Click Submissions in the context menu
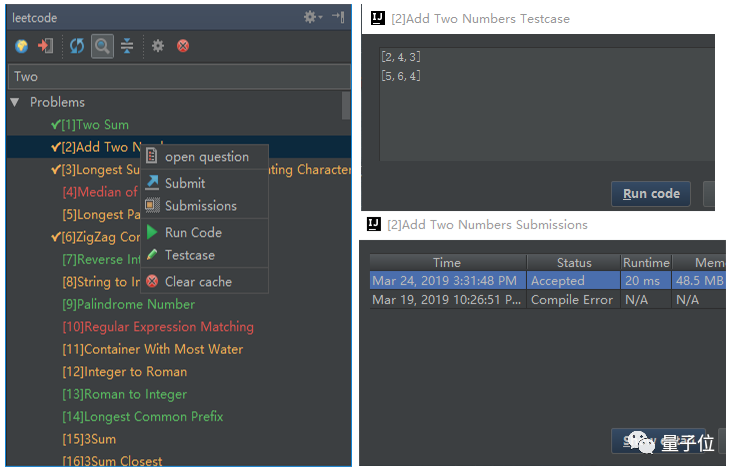 pyautogui.click(x=201, y=206)
